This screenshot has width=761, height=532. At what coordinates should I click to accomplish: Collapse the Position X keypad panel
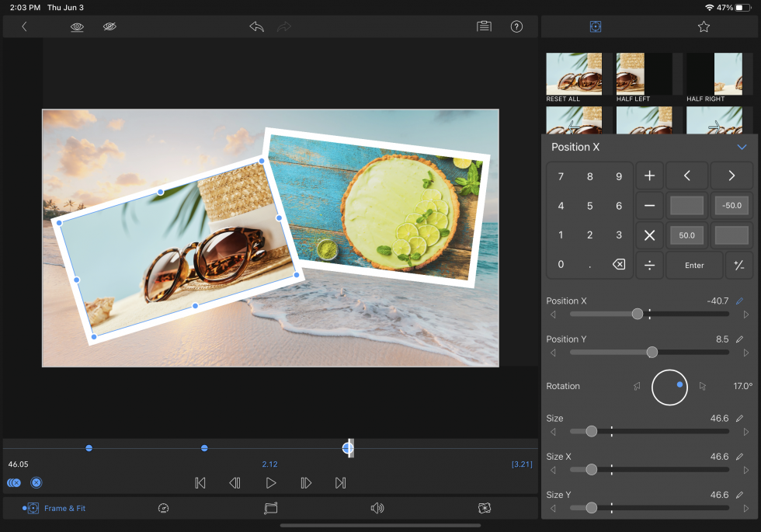tap(741, 147)
